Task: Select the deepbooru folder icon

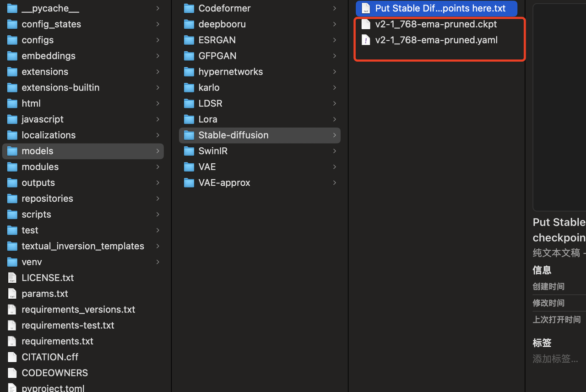Action: click(189, 24)
